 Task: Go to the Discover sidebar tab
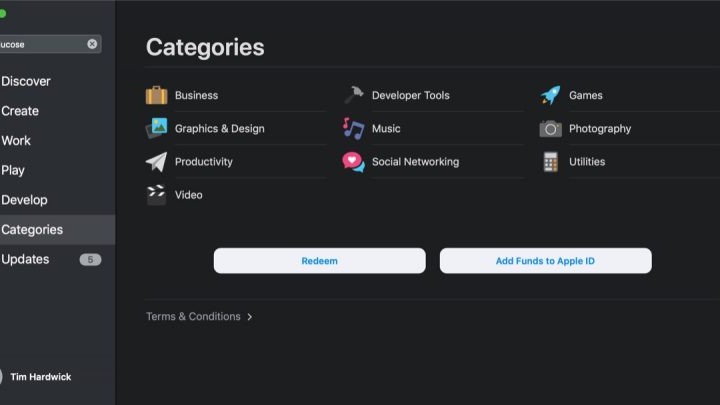click(x=26, y=81)
